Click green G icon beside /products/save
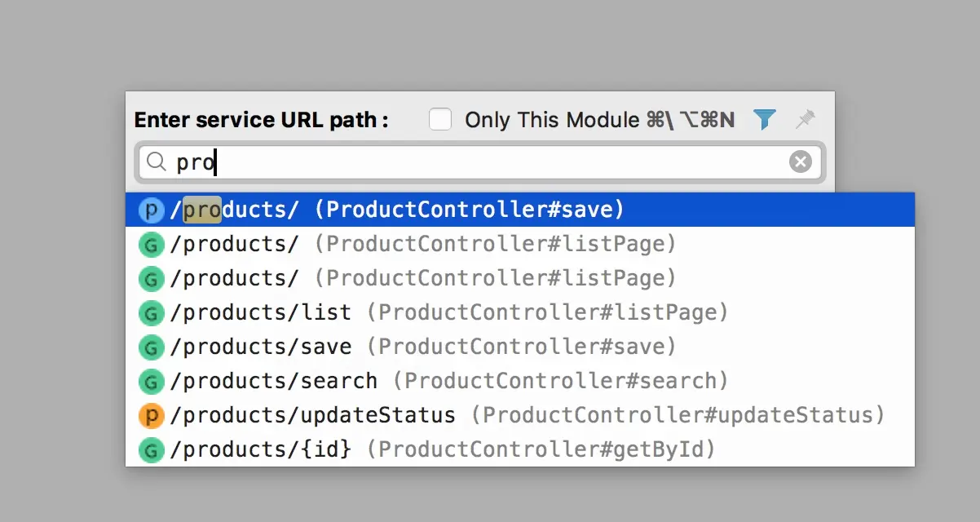The width and height of the screenshot is (980, 522). click(151, 347)
